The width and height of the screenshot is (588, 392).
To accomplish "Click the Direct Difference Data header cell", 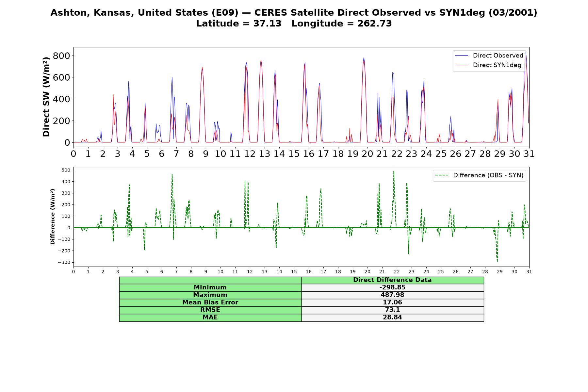I will (x=392, y=280).
